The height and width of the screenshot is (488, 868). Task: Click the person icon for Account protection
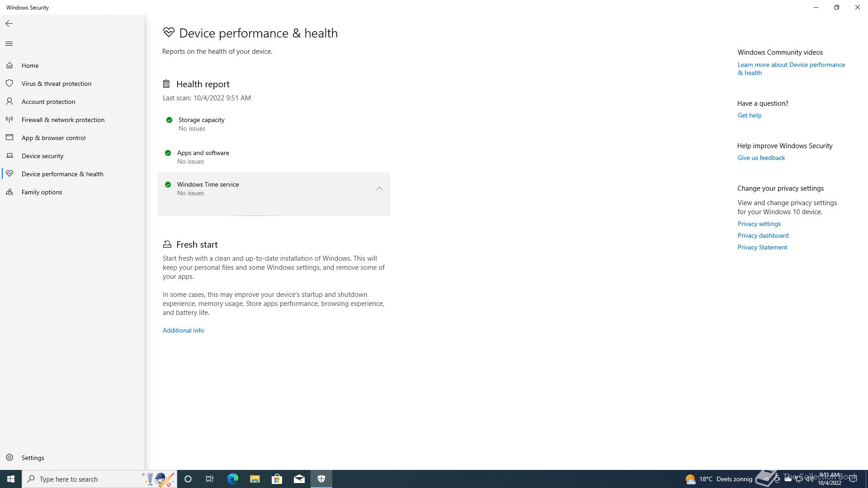point(9,102)
